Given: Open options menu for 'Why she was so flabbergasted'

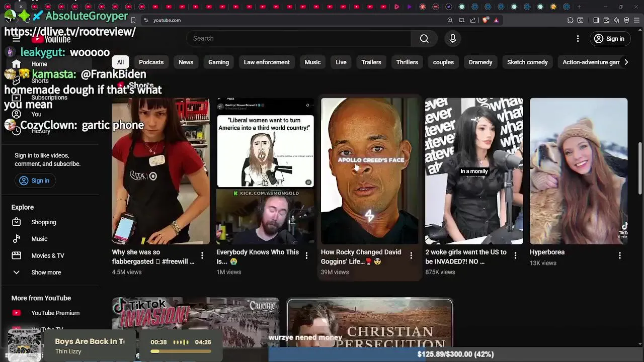Looking at the screenshot, I should [202, 256].
